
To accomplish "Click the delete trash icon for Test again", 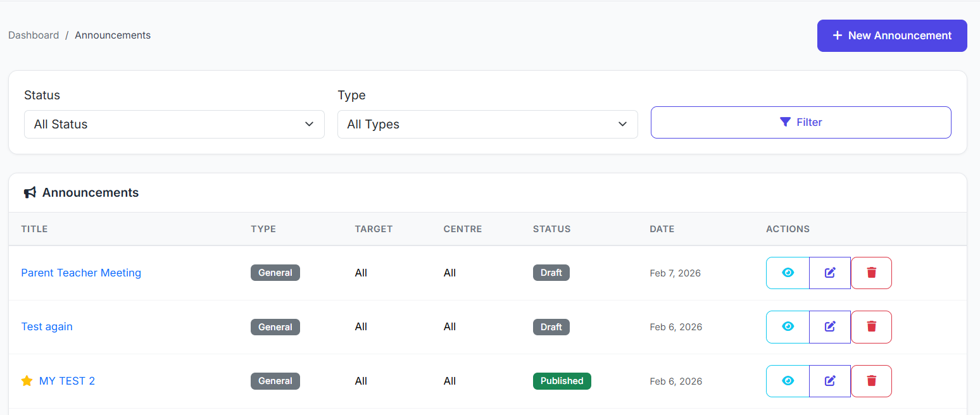I will [x=871, y=326].
